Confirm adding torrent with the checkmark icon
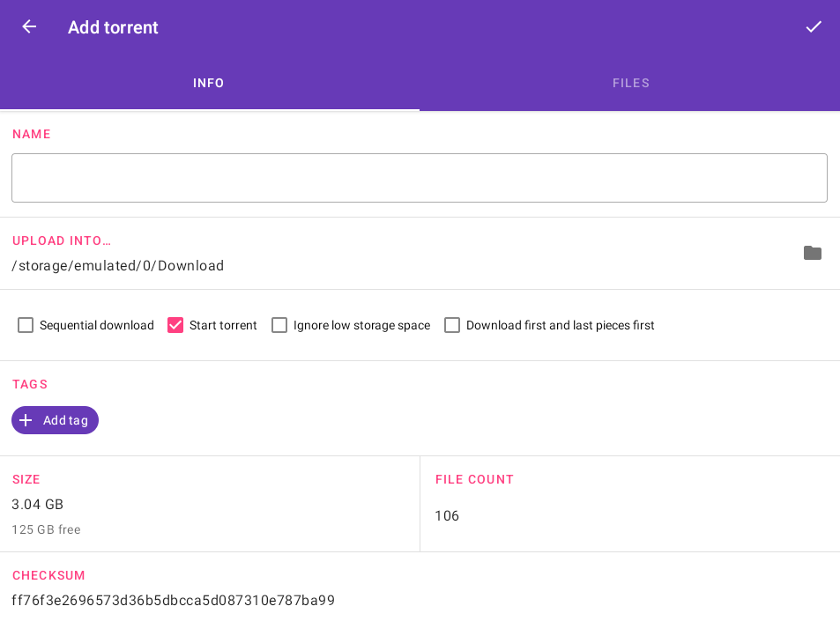840x621 pixels. click(x=813, y=26)
